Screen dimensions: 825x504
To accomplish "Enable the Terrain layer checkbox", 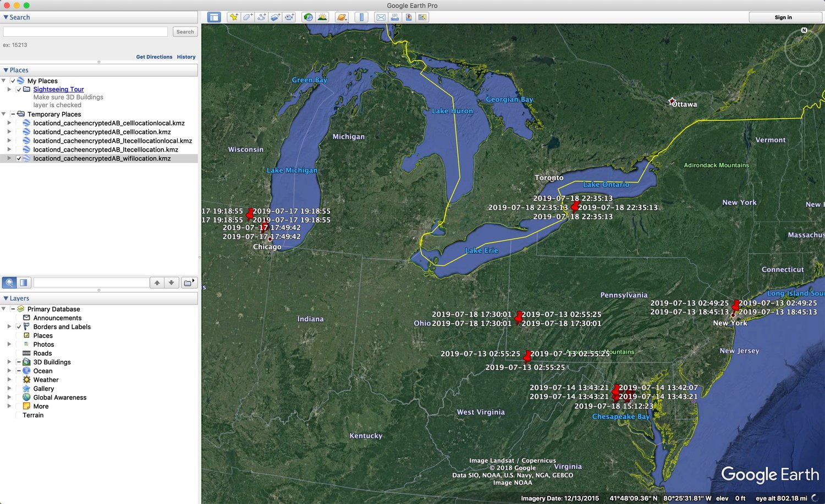I will [19, 415].
